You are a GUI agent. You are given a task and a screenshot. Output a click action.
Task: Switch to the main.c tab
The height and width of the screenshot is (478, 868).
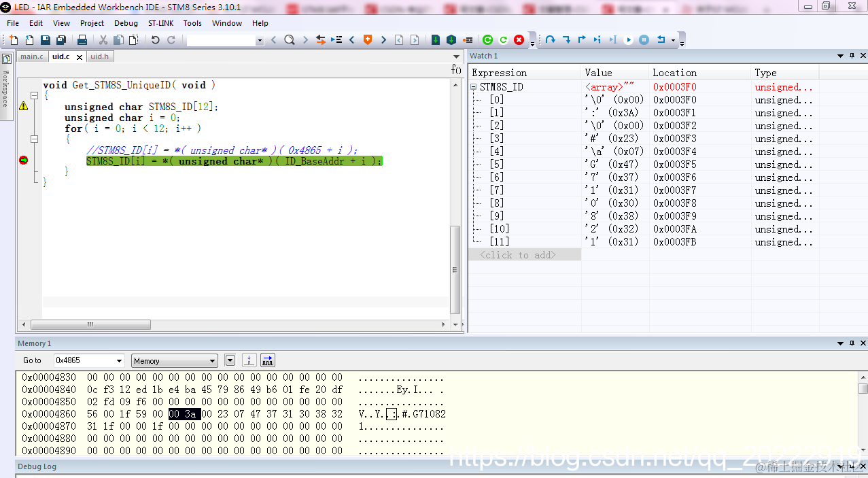tap(32, 56)
